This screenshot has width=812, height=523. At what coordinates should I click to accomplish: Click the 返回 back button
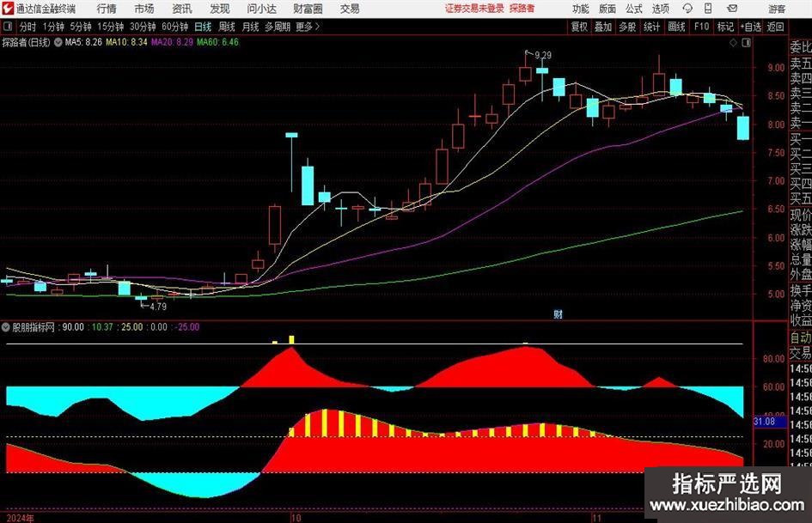click(775, 27)
